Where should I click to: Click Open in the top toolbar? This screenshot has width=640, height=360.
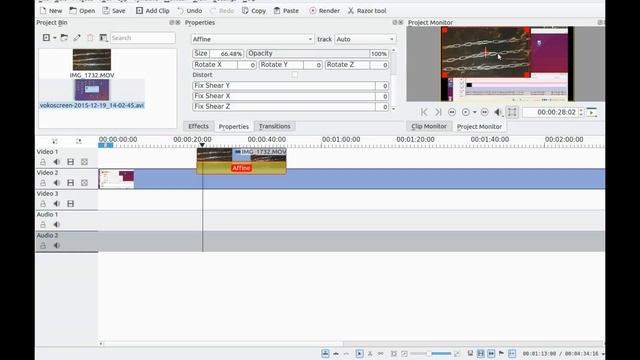pos(82,11)
